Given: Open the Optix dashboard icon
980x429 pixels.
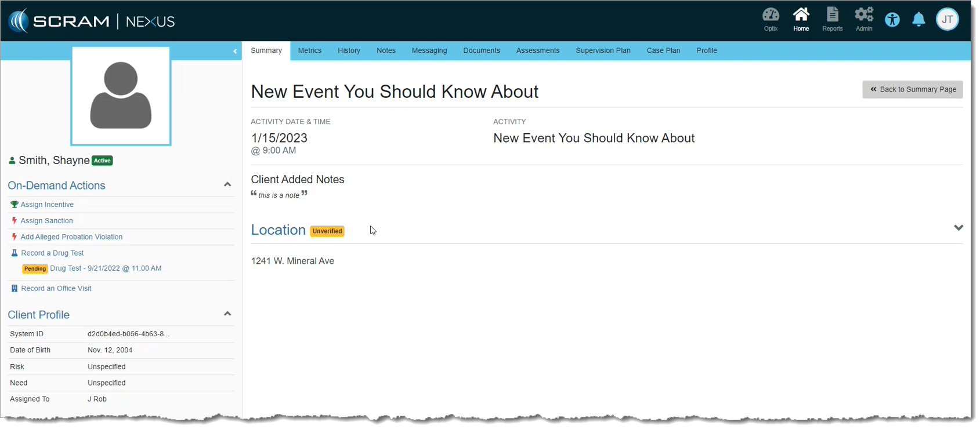Looking at the screenshot, I should point(770,19).
